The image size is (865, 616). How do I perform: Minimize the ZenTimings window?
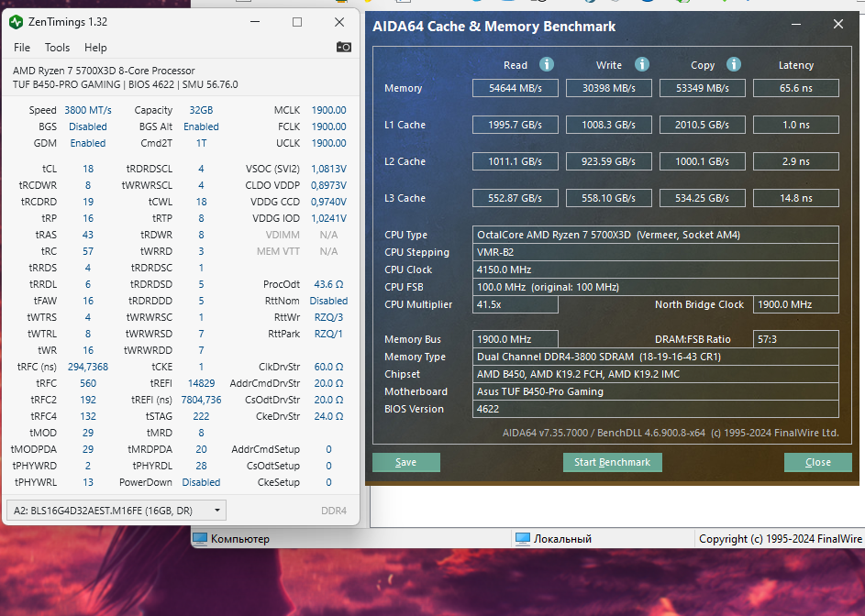coord(255,22)
